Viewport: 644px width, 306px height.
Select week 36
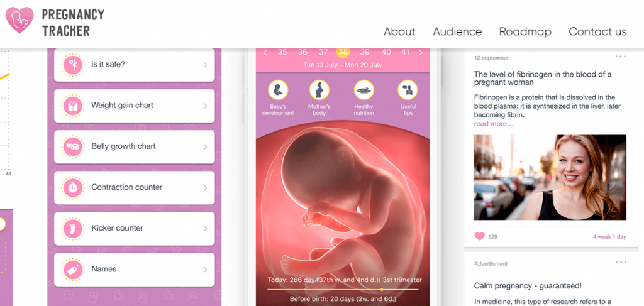coord(303,53)
